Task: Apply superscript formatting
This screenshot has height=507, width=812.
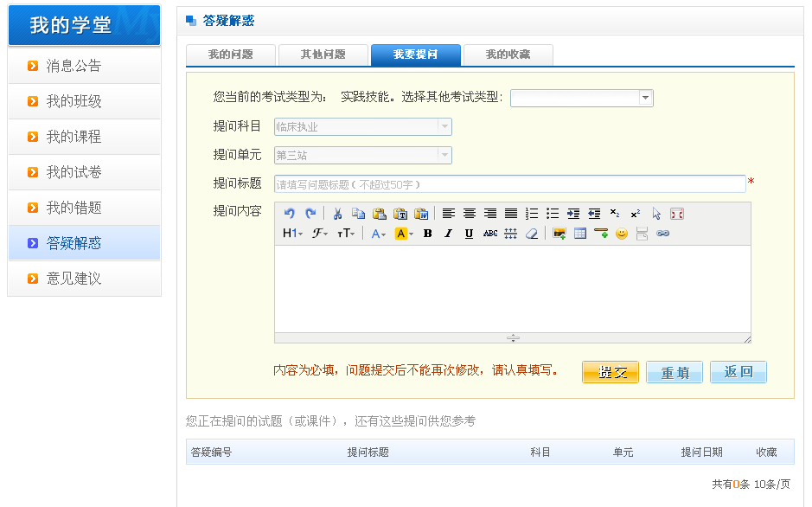Action: 636,214
